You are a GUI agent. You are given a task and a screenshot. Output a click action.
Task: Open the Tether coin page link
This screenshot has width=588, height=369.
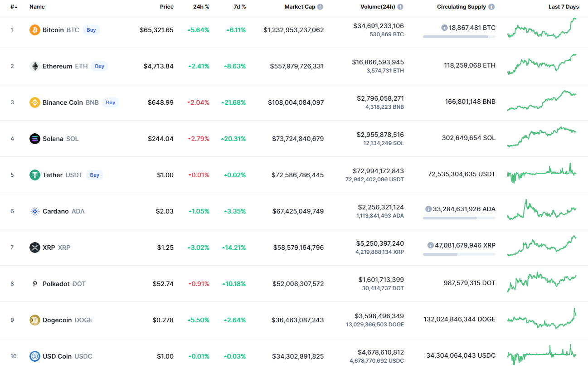(53, 175)
